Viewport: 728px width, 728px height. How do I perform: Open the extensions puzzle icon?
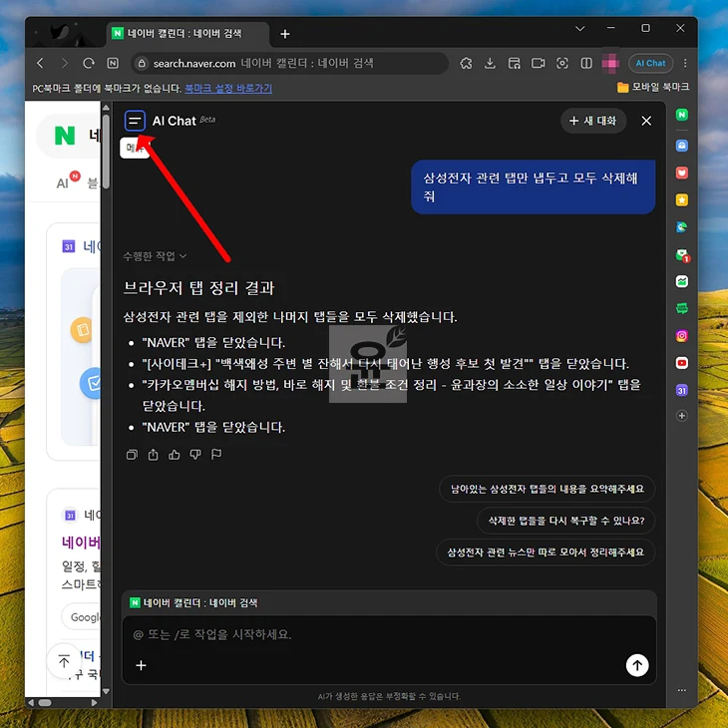(466, 63)
